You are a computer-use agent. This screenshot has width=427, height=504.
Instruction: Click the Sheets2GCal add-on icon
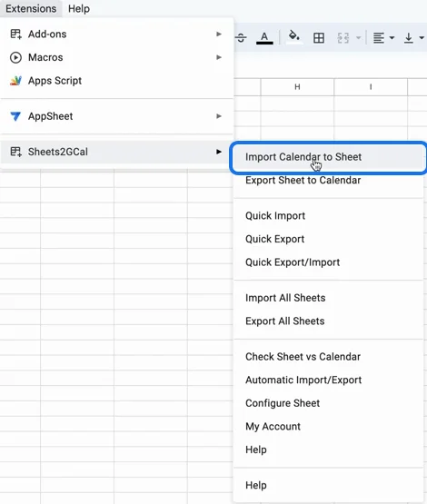[x=15, y=152]
